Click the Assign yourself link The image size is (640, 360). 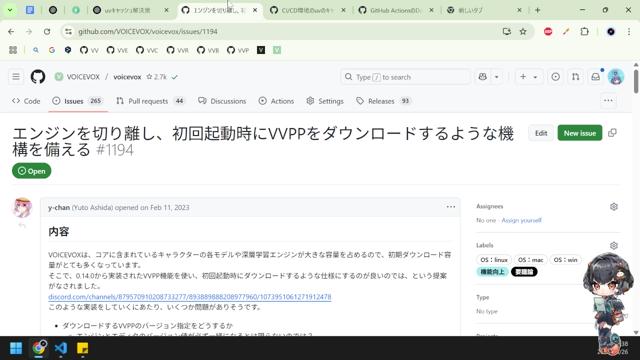[x=521, y=220]
